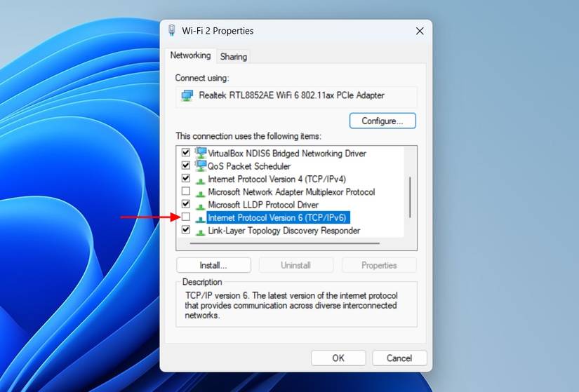Click the Uninstall button
The height and width of the screenshot is (392, 579).
click(x=295, y=265)
